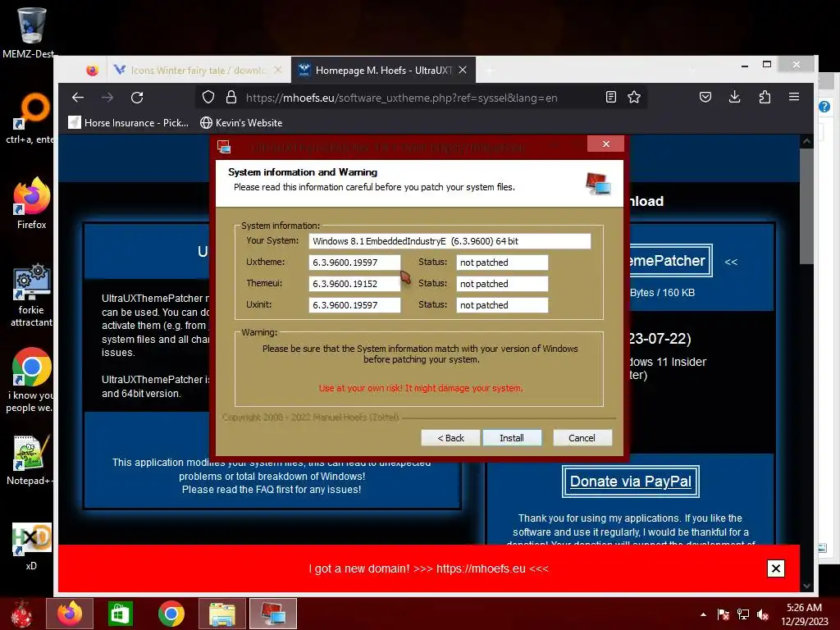
Task: Cancel the UltraUXThemePatcher setup
Action: coord(582,438)
